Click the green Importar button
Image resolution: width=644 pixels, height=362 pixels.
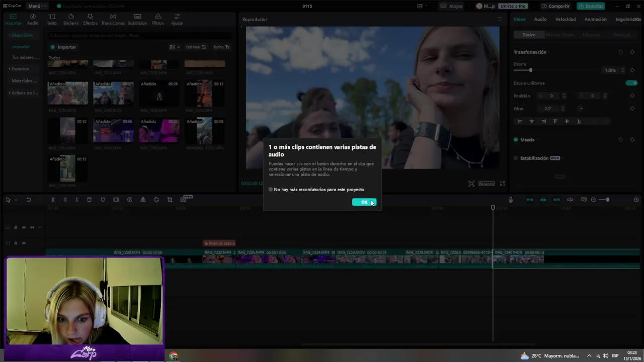(x=63, y=47)
